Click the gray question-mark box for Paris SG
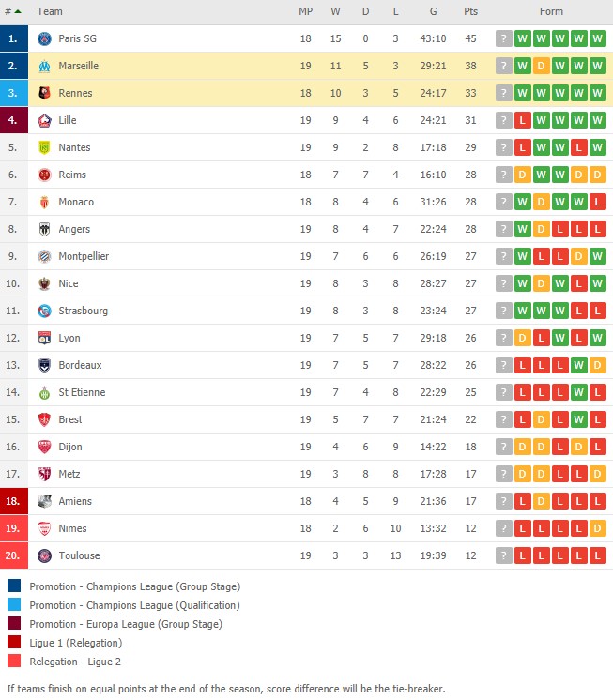This screenshot has height=700, width=613. point(503,38)
